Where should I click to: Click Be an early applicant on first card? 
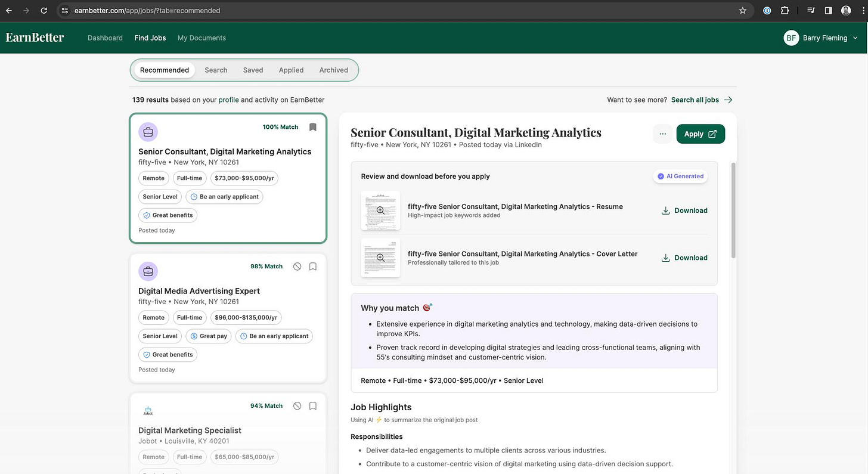tap(224, 196)
